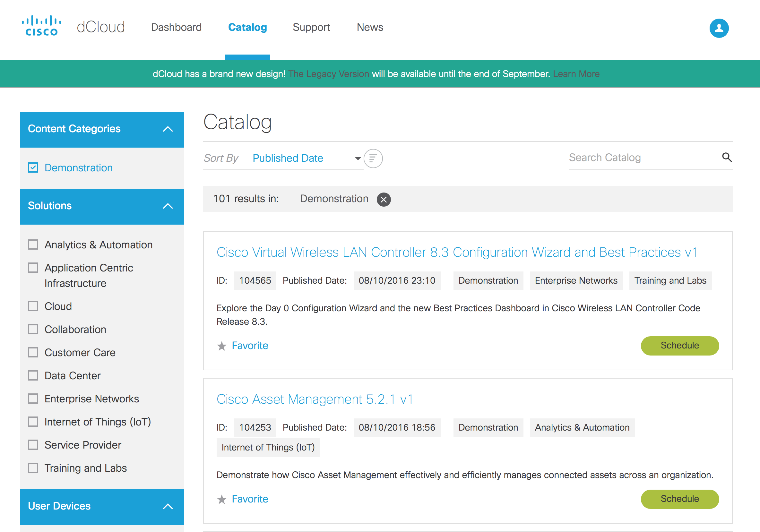Collapse the Solutions panel

tap(168, 206)
